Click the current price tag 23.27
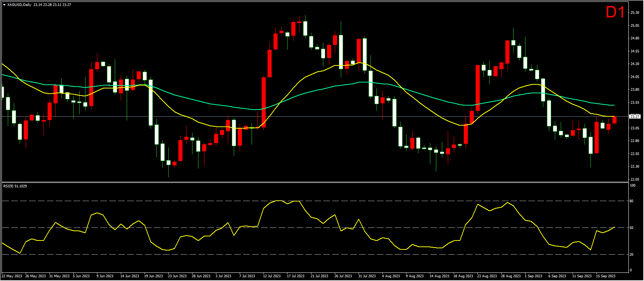 (635, 117)
